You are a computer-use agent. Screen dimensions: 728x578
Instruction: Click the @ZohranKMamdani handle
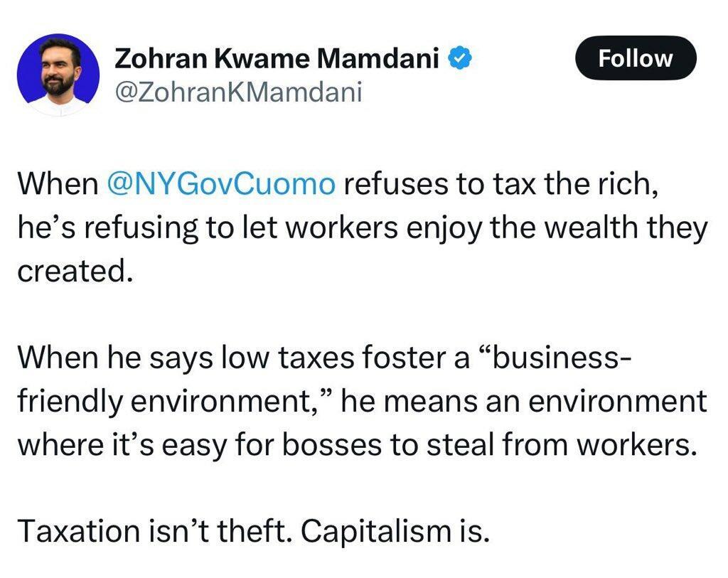coord(237,92)
